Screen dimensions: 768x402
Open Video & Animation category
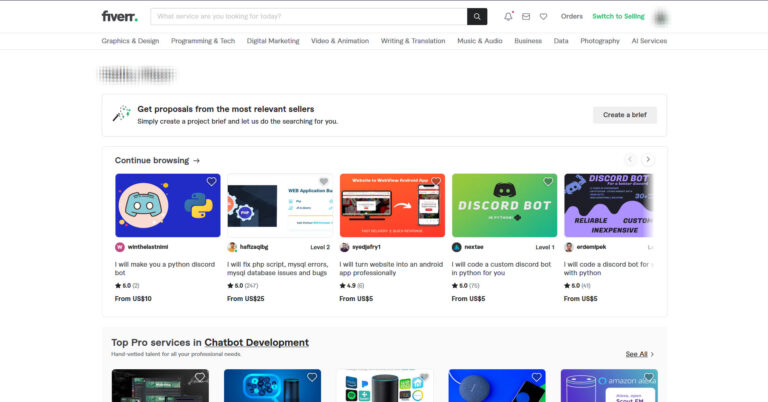point(340,41)
